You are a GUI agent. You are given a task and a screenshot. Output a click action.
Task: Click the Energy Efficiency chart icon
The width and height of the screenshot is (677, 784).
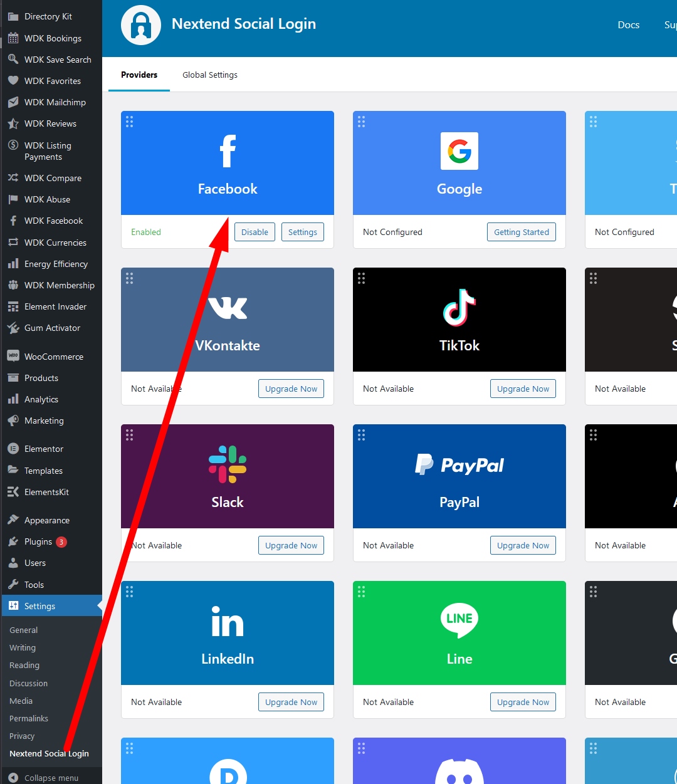click(13, 264)
